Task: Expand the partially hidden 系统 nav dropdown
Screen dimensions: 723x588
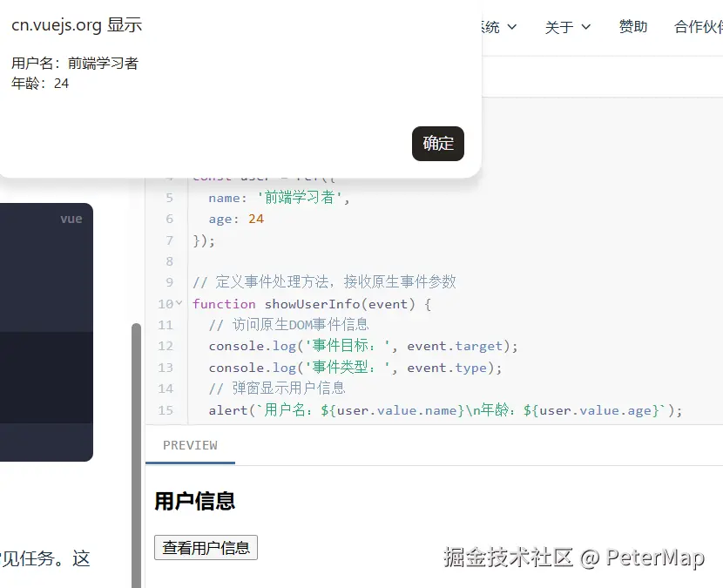Action: coord(499,27)
